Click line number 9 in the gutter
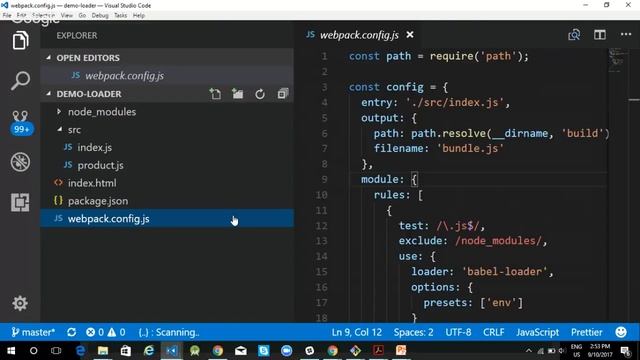Image resolution: width=640 pixels, height=360 pixels. pos(324,179)
